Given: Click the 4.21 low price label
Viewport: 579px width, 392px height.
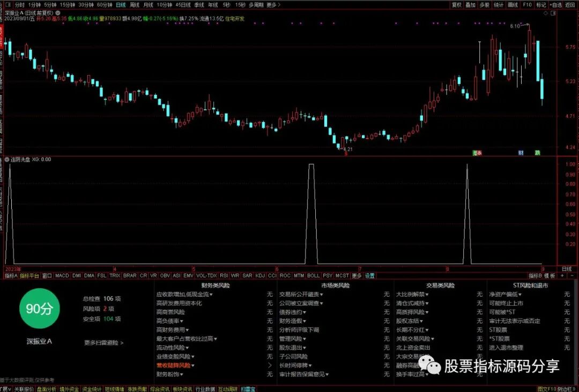Looking at the screenshot, I should (348, 149).
